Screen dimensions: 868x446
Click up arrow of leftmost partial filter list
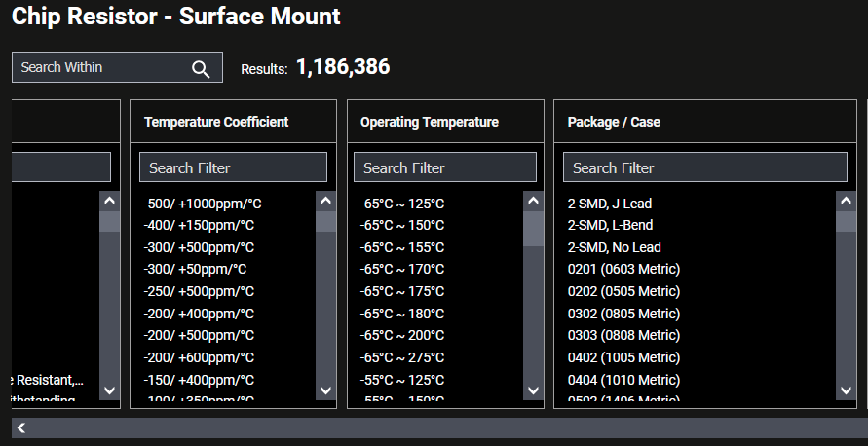[110, 201]
